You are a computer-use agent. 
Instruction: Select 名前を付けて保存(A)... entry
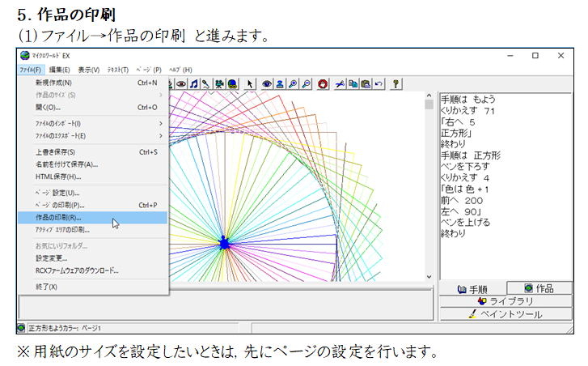tap(93, 164)
